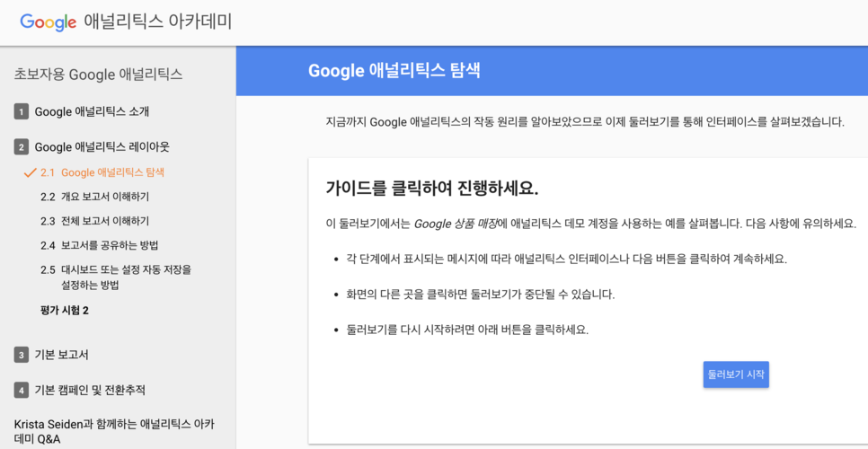Screen dimensions: 868x449
Task: Click bullet text starting 화면의 다른 곳을
Action: click(481, 295)
